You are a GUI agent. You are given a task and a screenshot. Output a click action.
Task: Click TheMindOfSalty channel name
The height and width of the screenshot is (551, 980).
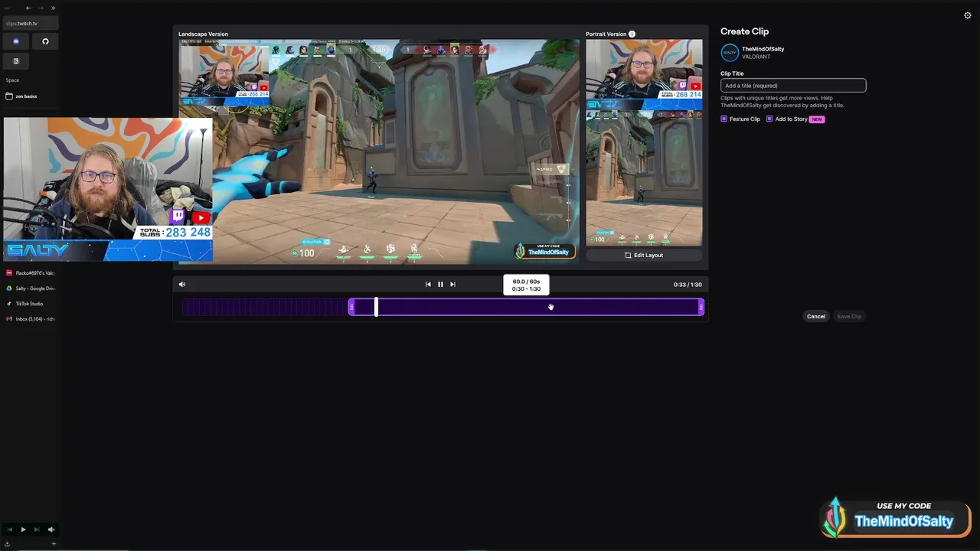[763, 49]
